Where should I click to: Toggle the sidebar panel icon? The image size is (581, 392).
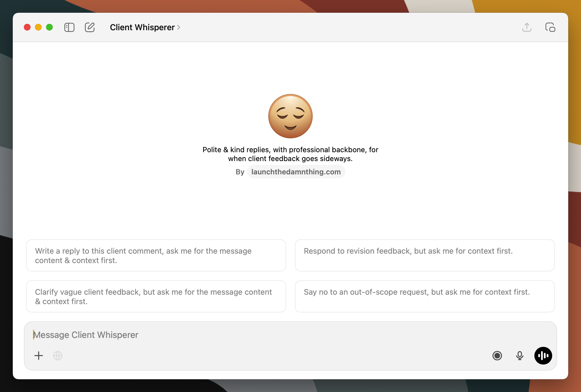69,27
